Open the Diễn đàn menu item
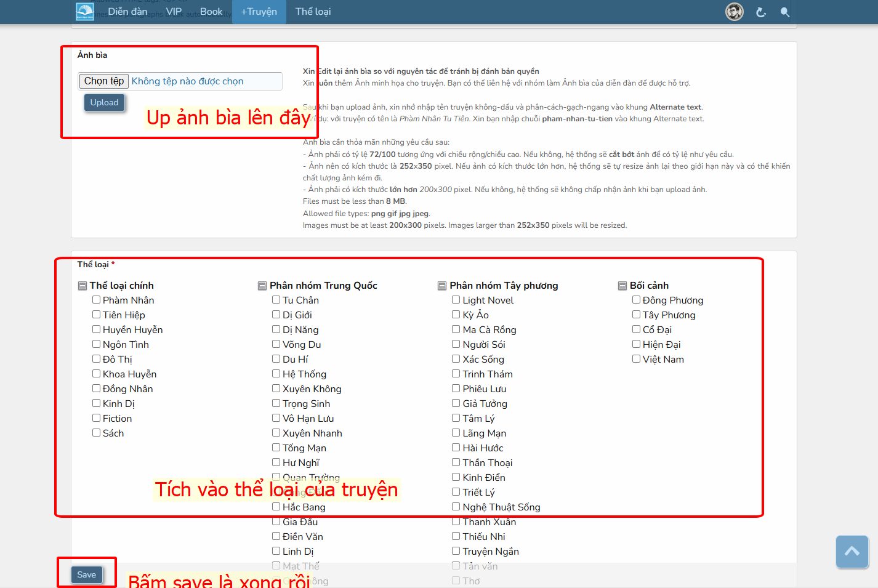Viewport: 878px width, 588px height. [x=127, y=12]
